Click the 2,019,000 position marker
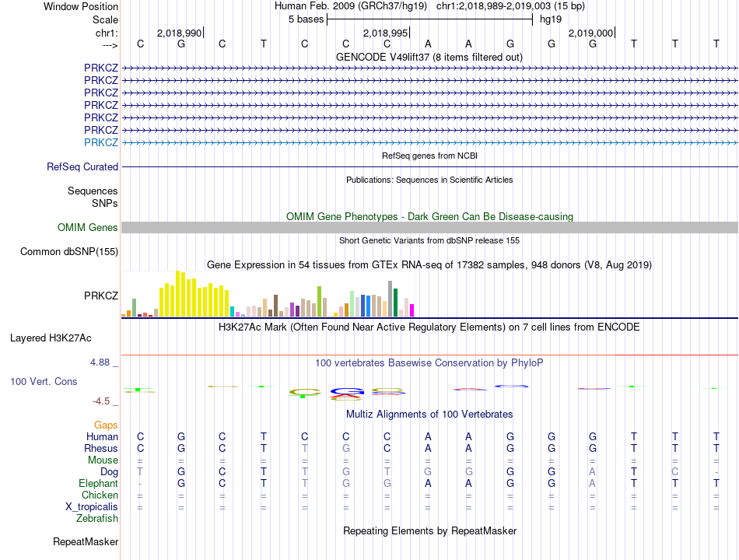 590,33
